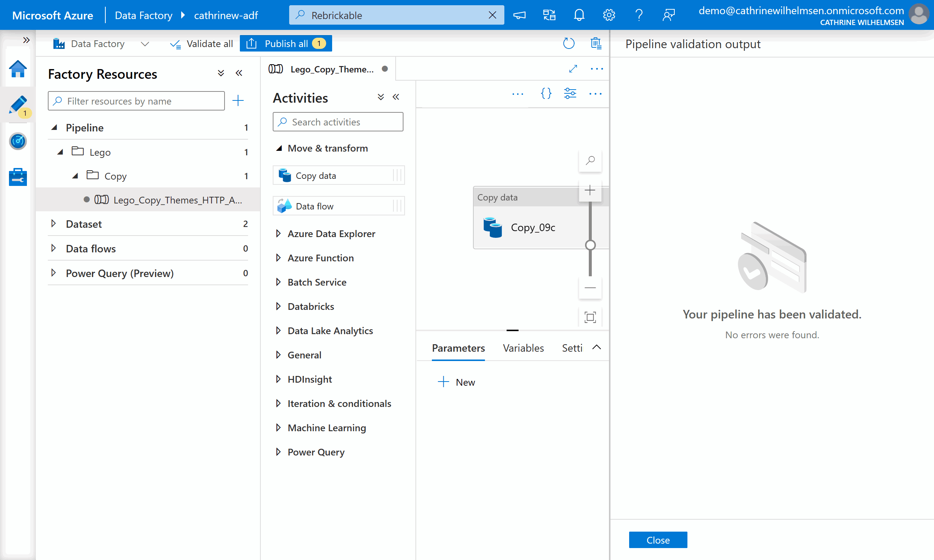Viewport: 934px width, 560px height.
Task: Switch to the Variables tab
Action: (x=523, y=348)
